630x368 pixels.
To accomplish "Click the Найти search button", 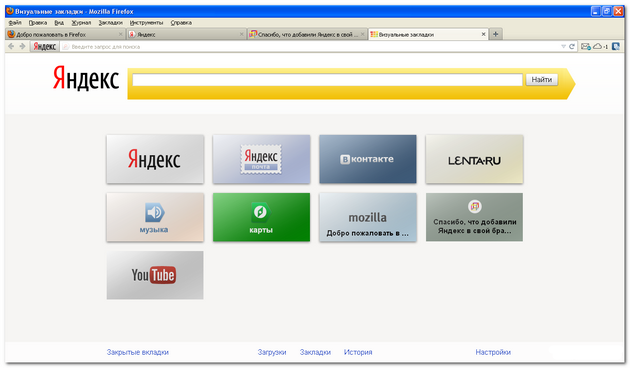I will 542,80.
